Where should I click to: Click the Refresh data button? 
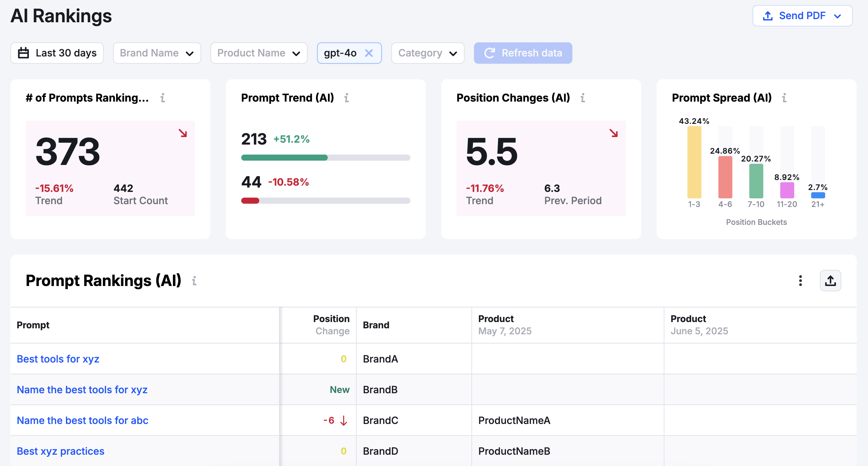tap(522, 53)
